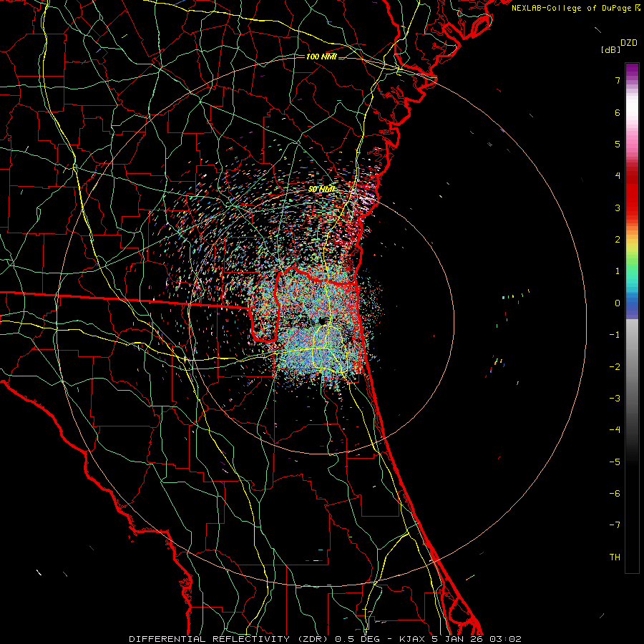Click the 7 tick label on scale
This screenshot has width=644, height=644.
[x=618, y=80]
